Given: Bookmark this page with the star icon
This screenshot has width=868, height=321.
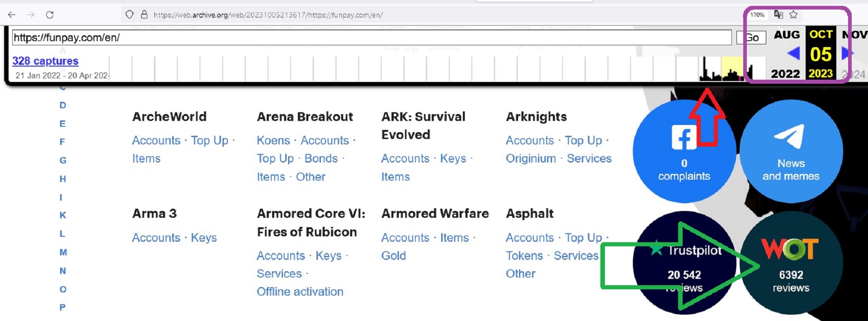Looking at the screenshot, I should [793, 15].
